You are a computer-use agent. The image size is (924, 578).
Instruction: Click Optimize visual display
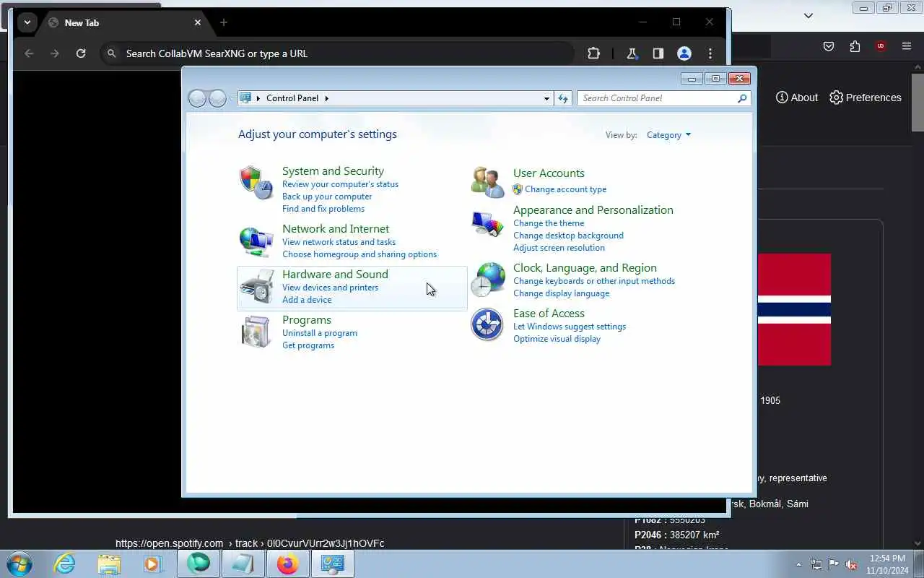click(557, 339)
